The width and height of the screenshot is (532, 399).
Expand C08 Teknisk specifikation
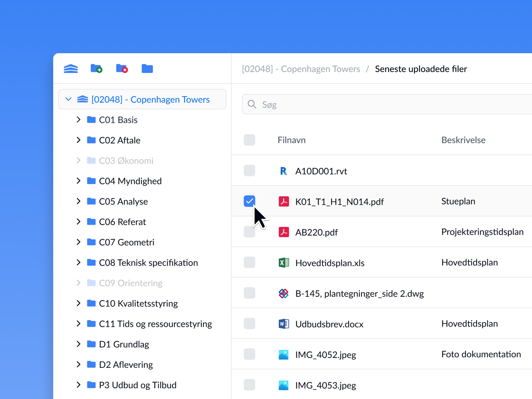coord(78,262)
